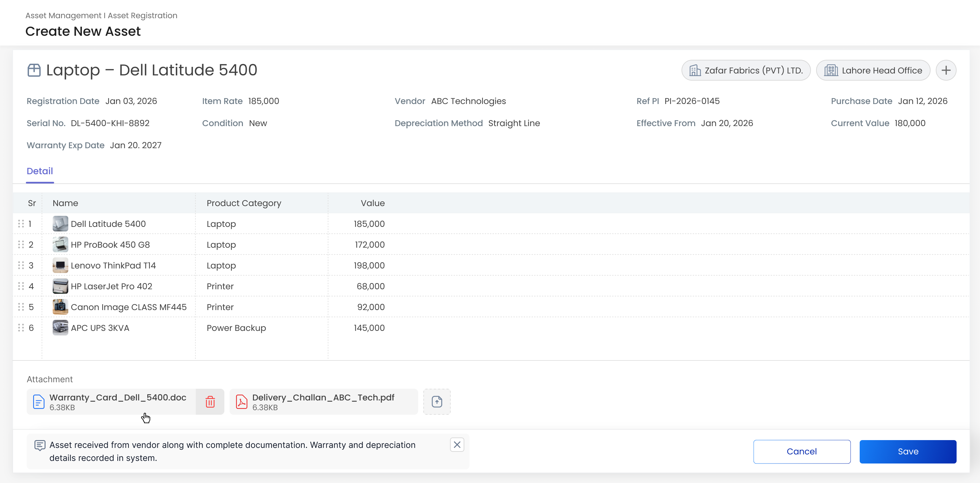Viewport: 980px width, 483px height.
Task: Click the Lahore Head Office label
Action: (882, 70)
